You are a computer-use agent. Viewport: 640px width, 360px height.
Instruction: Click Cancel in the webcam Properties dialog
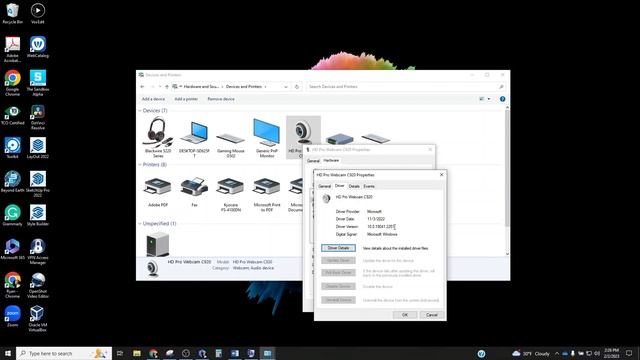click(432, 315)
